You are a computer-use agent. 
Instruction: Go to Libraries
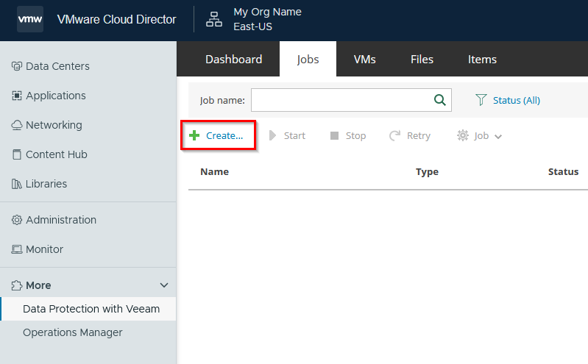[46, 184]
